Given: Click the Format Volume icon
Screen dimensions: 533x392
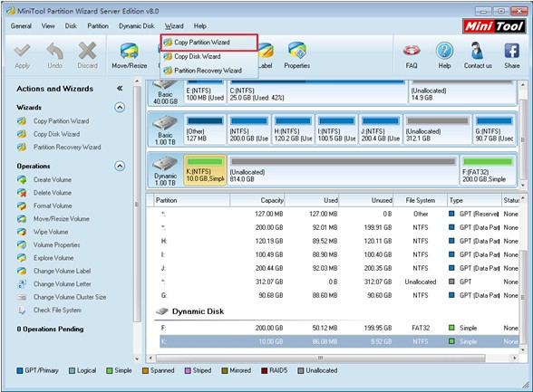Looking at the screenshot, I should tap(22, 206).
